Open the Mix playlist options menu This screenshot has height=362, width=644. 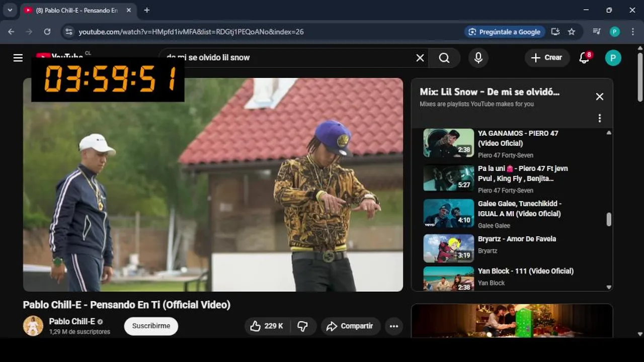pos(600,118)
